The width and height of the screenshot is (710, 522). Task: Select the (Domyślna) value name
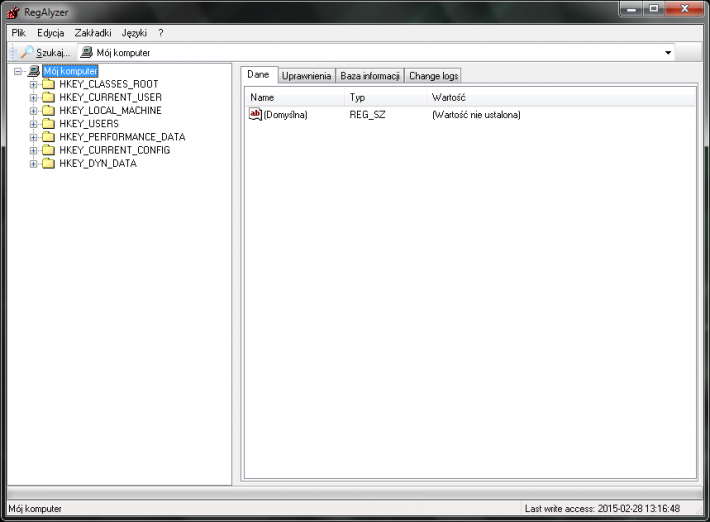coord(285,115)
